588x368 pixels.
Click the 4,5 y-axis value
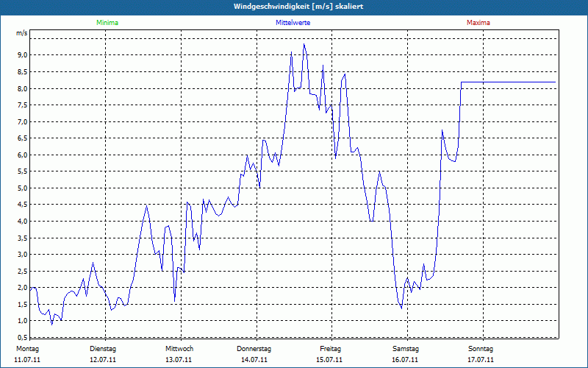(x=23, y=205)
